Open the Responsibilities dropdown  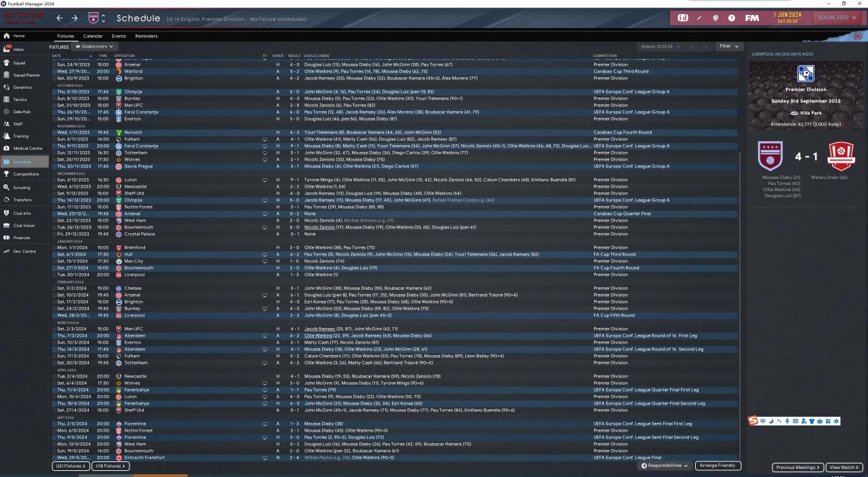pyautogui.click(x=665, y=466)
